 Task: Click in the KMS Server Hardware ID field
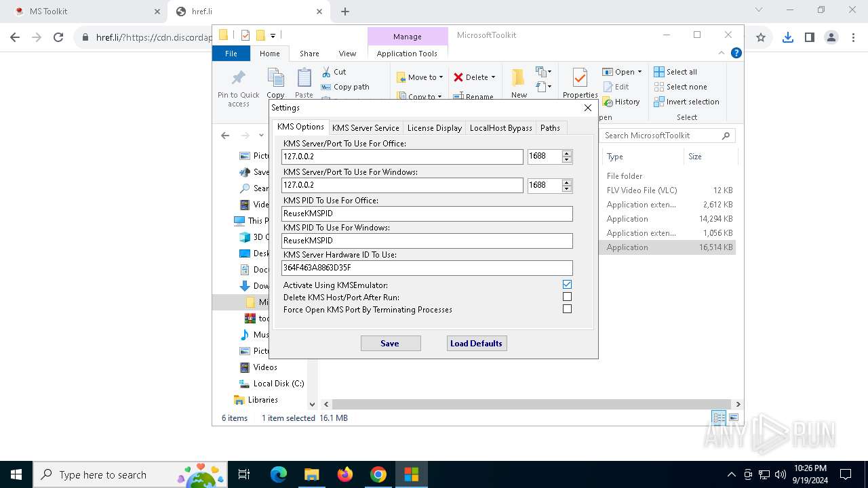(x=427, y=268)
